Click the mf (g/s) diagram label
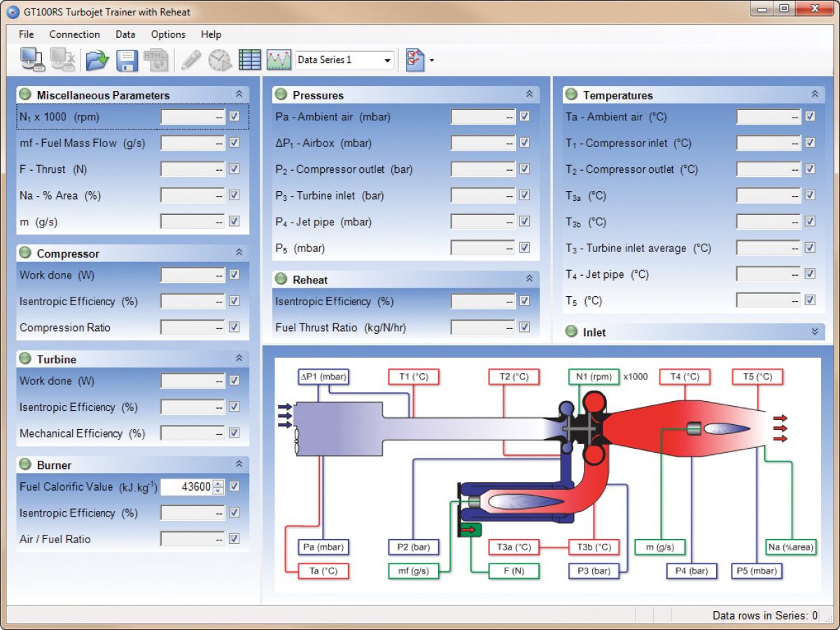The width and height of the screenshot is (840, 630). [x=413, y=571]
